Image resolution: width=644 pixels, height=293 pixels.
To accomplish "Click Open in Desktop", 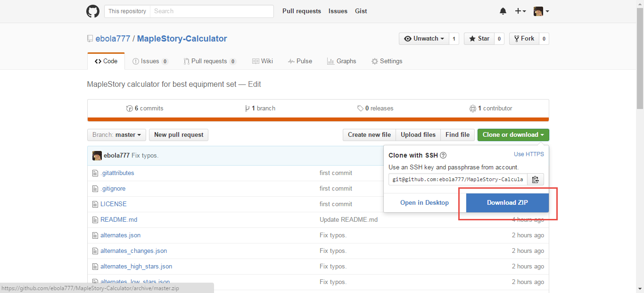I will pos(424,203).
